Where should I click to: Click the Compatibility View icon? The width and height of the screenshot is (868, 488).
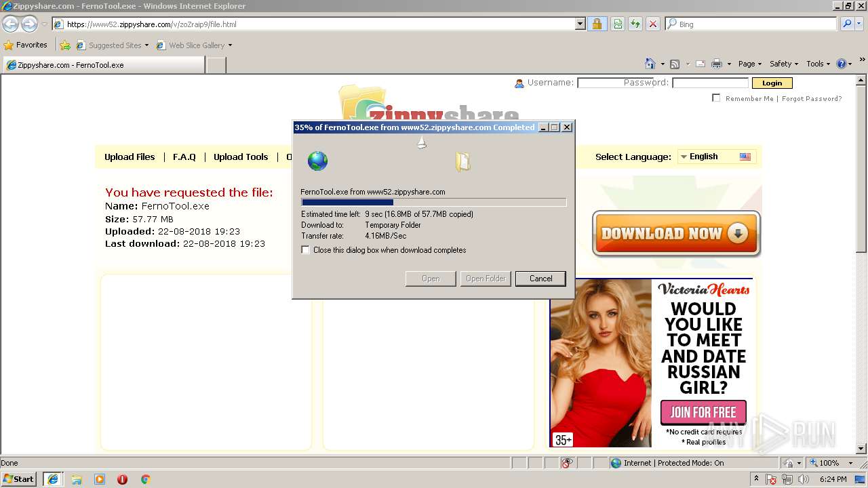coord(618,24)
